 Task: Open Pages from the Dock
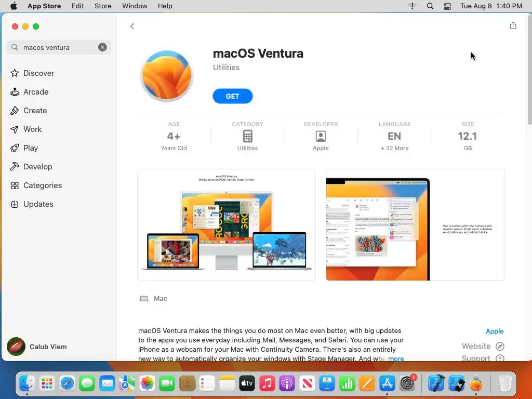pyautogui.click(x=367, y=383)
